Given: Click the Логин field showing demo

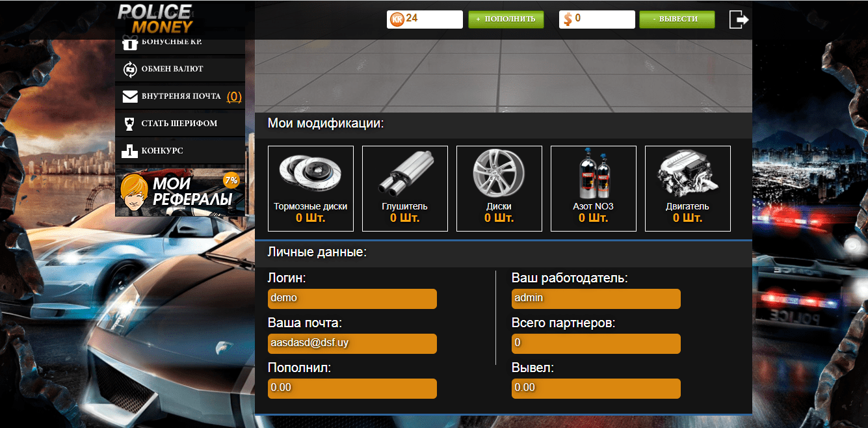Looking at the screenshot, I should (352, 299).
